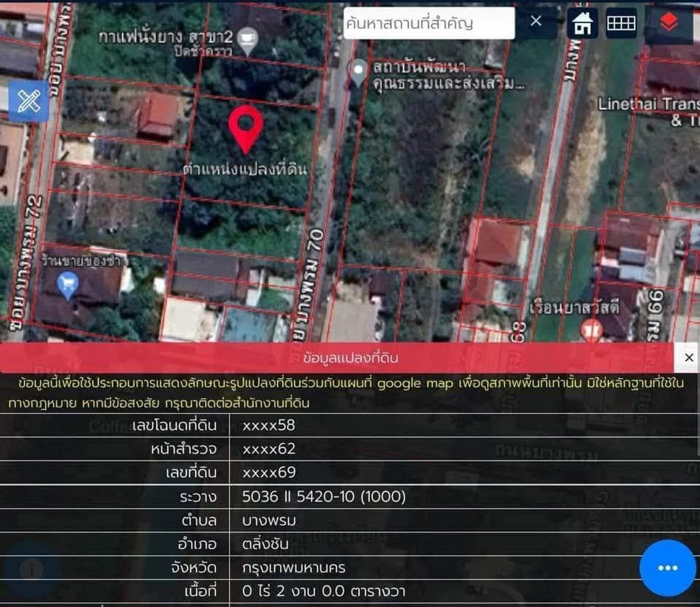Select the grey pin for สถาบันพัฒนาคุณธรรม
Screen dimensions: 700x607
point(358,72)
